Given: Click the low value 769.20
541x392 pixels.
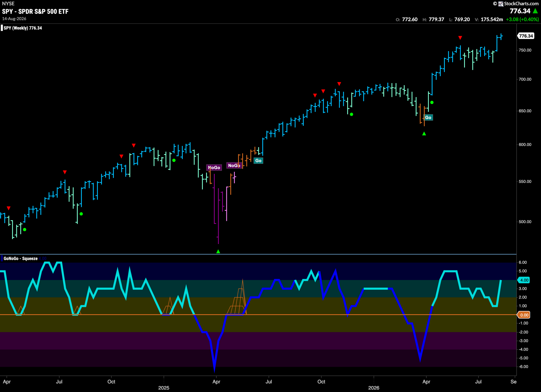Looking at the screenshot, I should coord(462,20).
